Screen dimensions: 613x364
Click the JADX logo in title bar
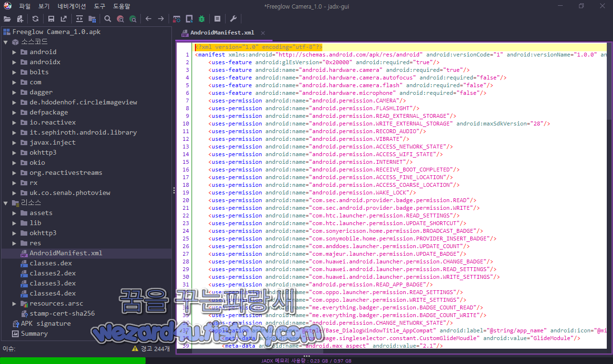8,6
